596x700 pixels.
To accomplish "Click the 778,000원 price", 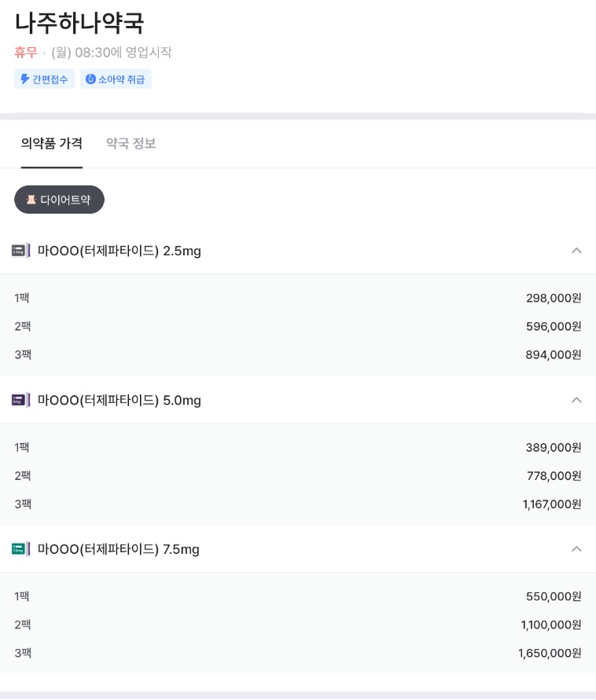I will 554,476.
